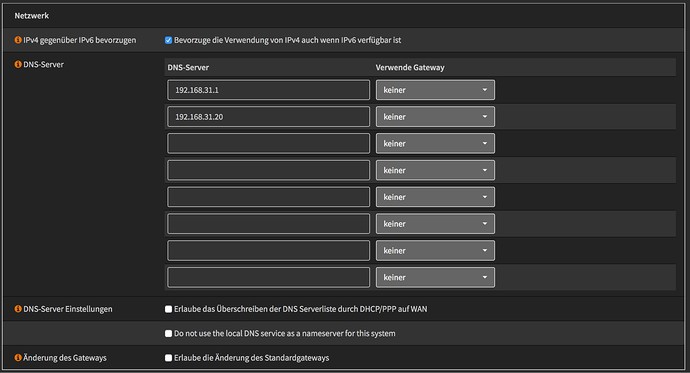Open help icon next to DNS-Server label
The height and width of the screenshot is (373, 690).
[x=18, y=64]
